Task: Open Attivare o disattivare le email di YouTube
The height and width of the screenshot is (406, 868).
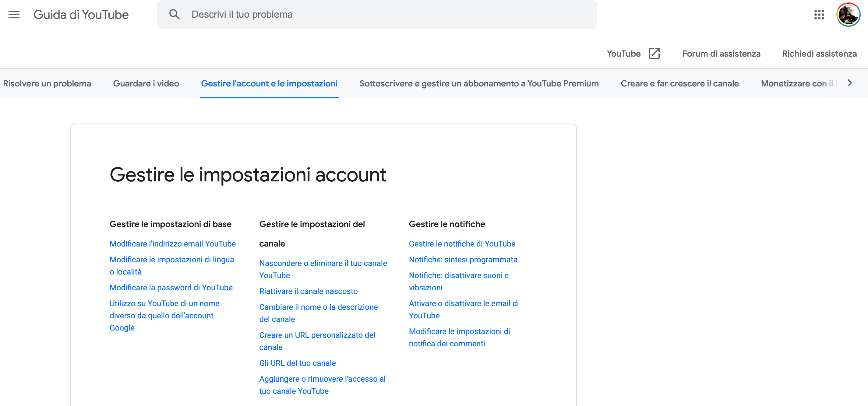Action: coord(464,310)
